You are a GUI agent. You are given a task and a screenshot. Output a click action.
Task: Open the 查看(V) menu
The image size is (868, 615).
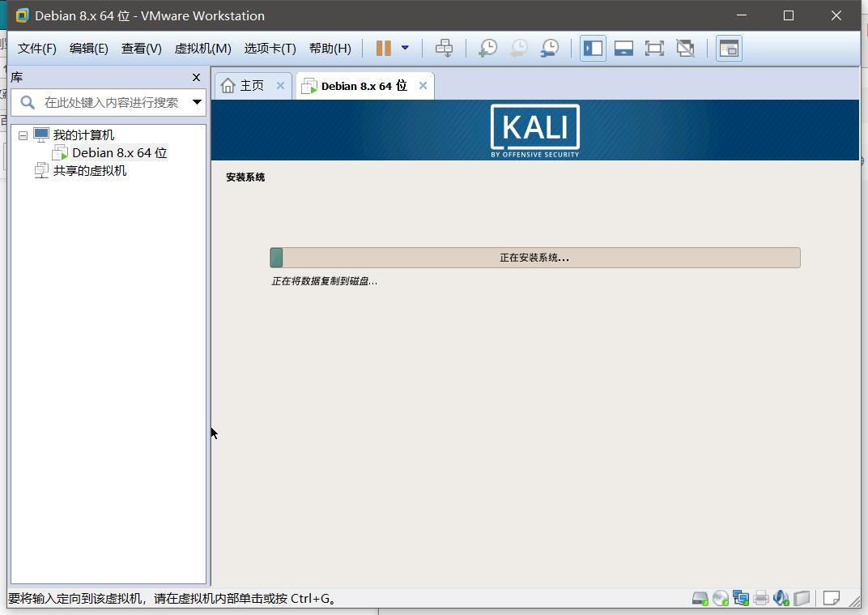141,49
